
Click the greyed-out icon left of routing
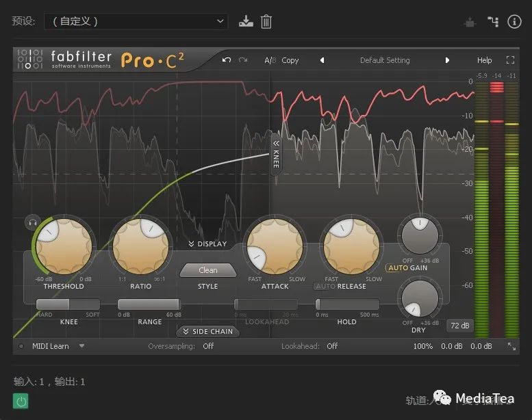470,22
